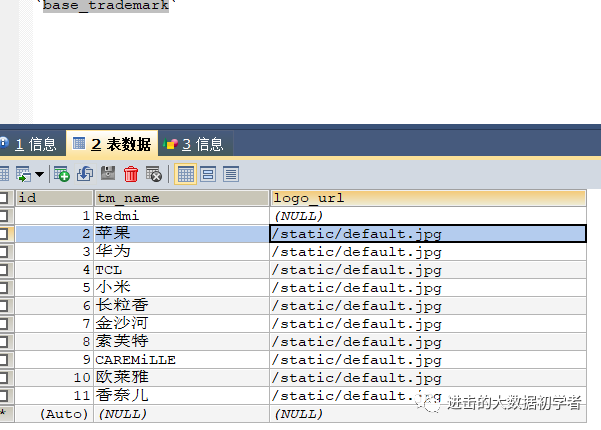Open the 2 表数据 tab
The image size is (601, 430).
point(112,143)
